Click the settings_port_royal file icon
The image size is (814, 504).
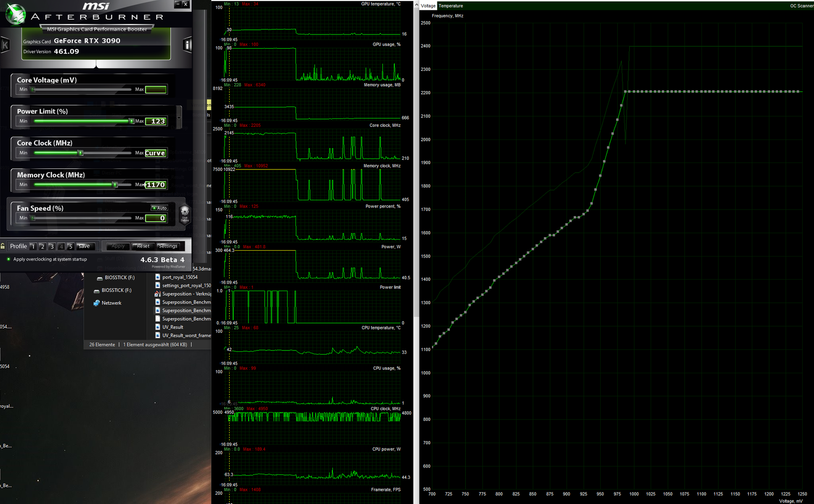(x=157, y=286)
